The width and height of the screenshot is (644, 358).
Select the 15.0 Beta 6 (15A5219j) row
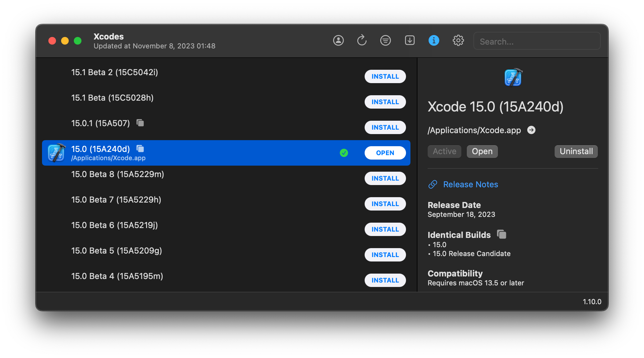[x=226, y=229]
